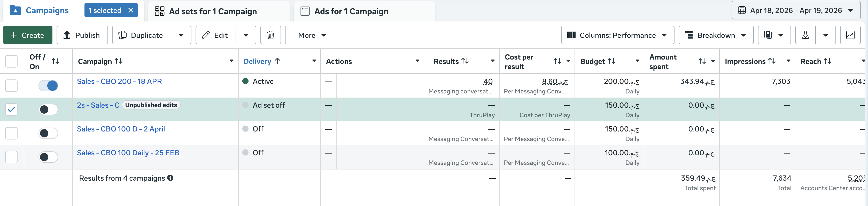The width and height of the screenshot is (868, 206).
Task: Switch to the Ads for 1 Campaign tab
Action: click(351, 11)
